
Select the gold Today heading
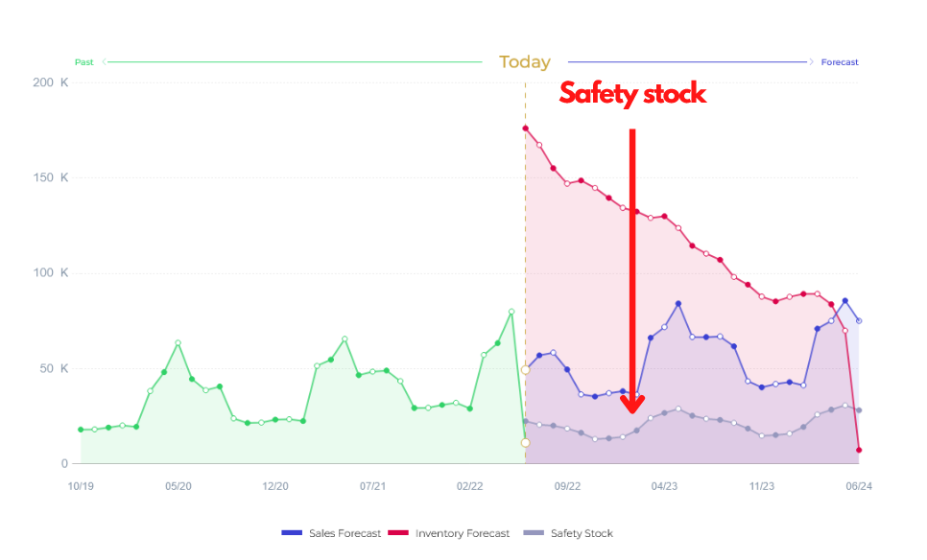point(525,62)
